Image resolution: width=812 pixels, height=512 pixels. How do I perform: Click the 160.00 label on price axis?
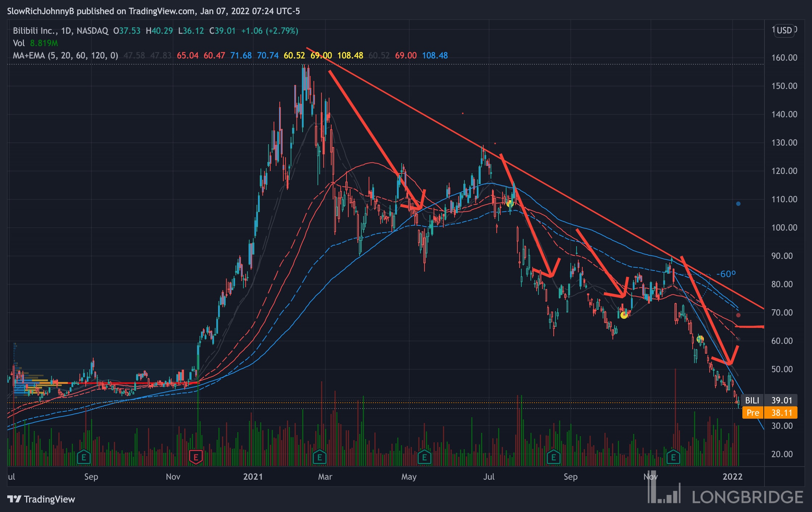(784, 58)
